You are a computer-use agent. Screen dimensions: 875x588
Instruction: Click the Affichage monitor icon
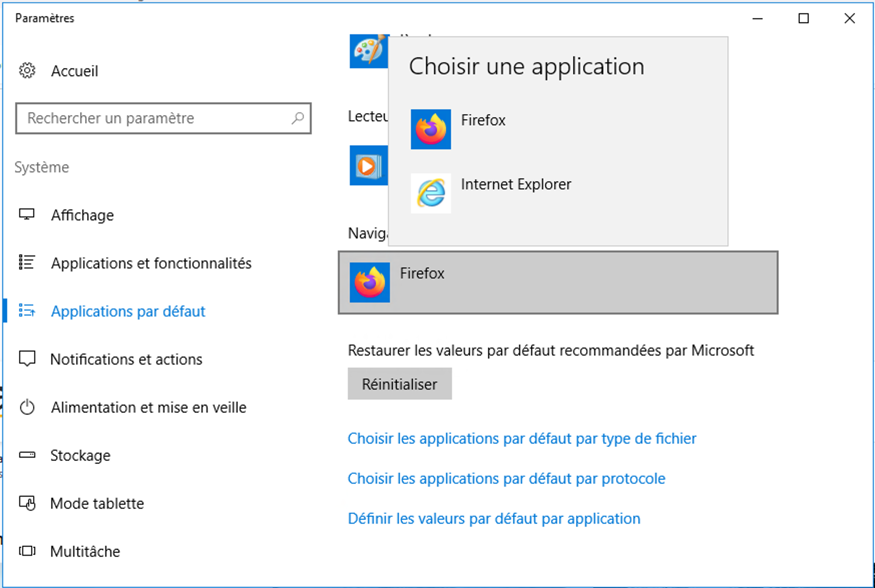(27, 215)
